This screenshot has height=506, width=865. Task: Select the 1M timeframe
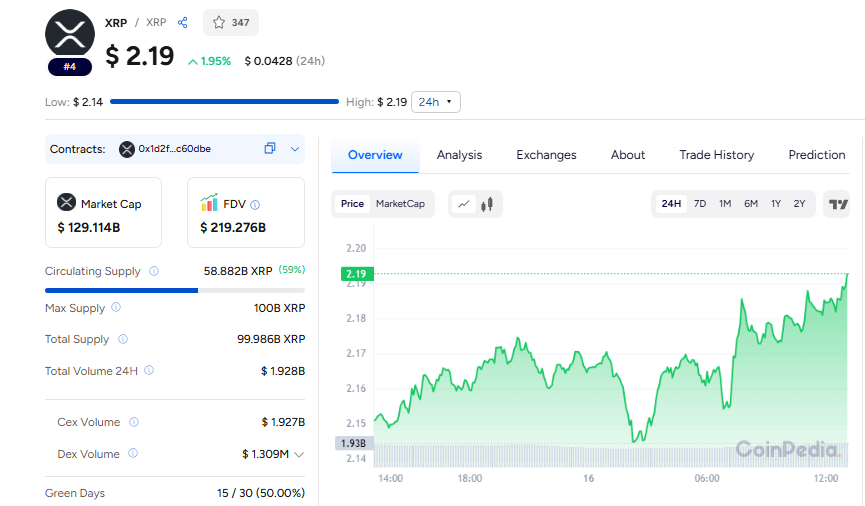click(725, 204)
